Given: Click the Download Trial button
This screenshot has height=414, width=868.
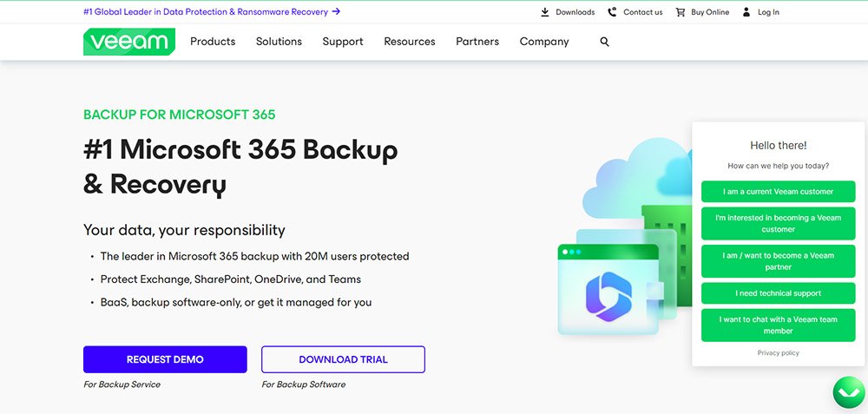Looking at the screenshot, I should [343, 359].
